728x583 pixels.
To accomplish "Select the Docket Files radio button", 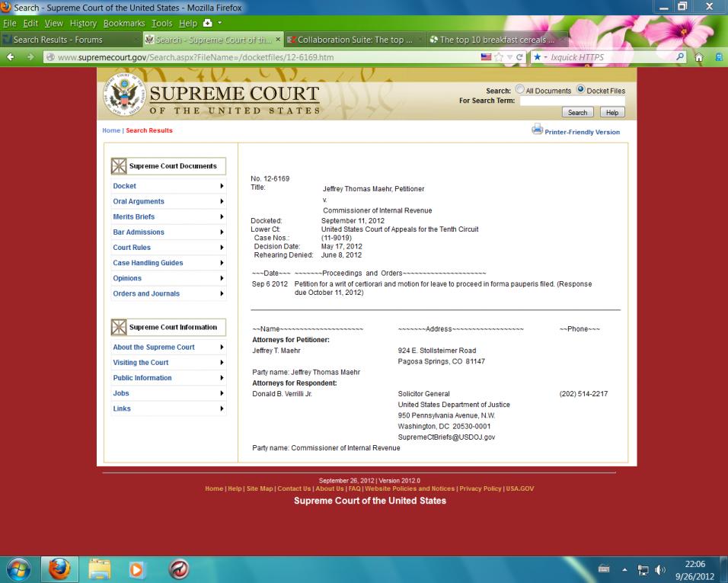I will [580, 90].
